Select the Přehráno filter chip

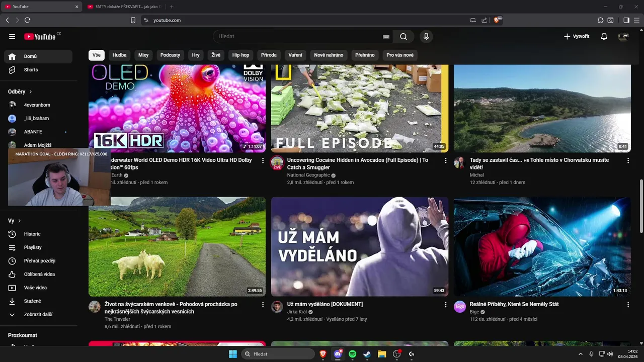(365, 55)
